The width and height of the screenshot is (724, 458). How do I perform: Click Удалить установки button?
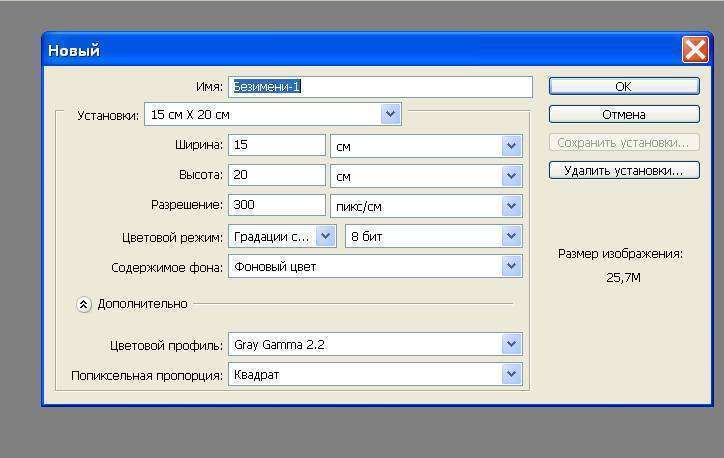coord(623,171)
